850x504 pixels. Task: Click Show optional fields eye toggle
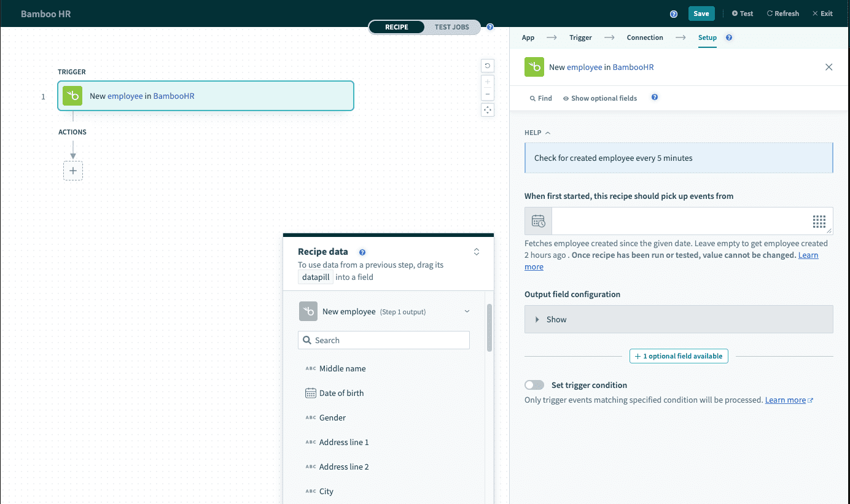(600, 98)
